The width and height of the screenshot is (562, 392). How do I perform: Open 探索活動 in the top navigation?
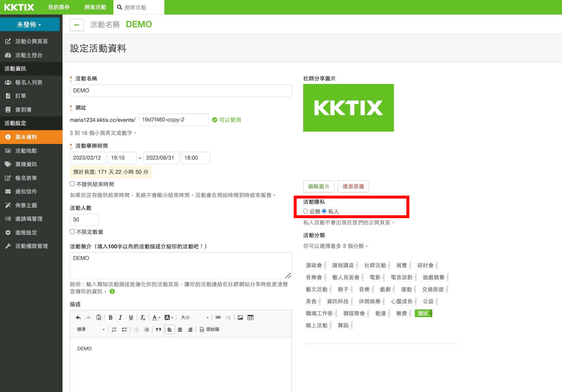[95, 7]
